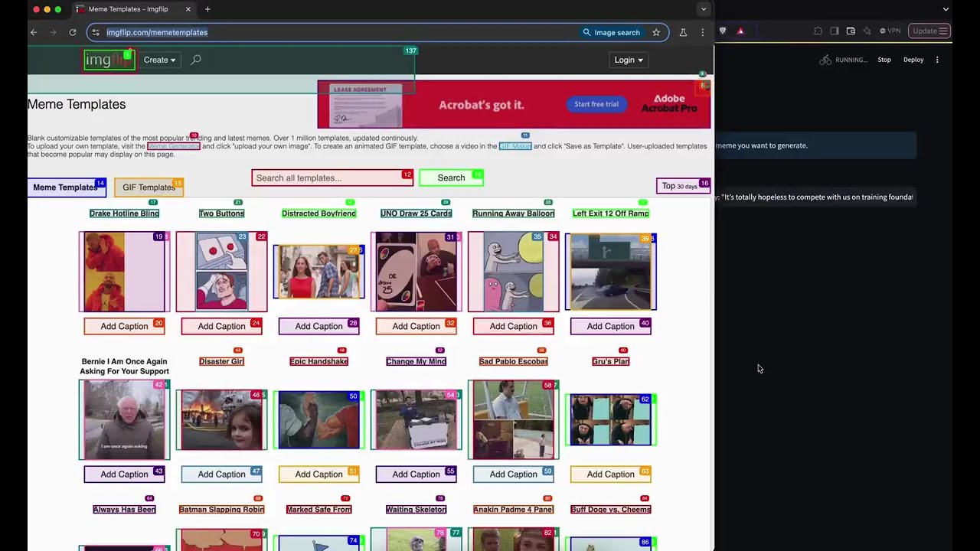The image size is (980, 551).
Task: Open Brave Leo AI sparkle icon
Action: tap(867, 31)
